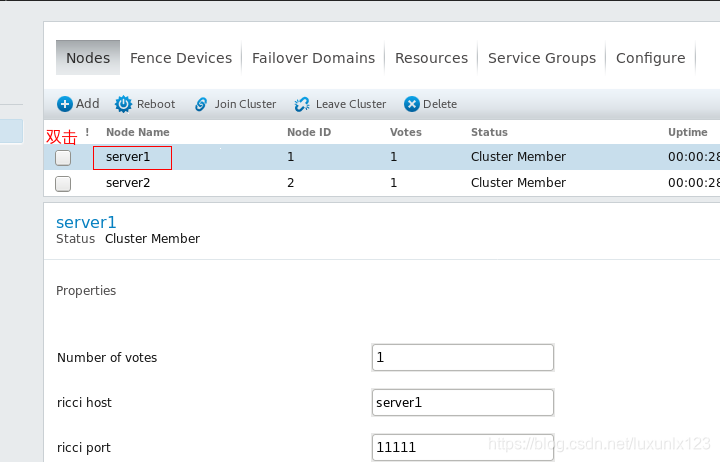Image resolution: width=720 pixels, height=462 pixels.
Task: Open the Fence Devices tab
Action: pos(181,58)
